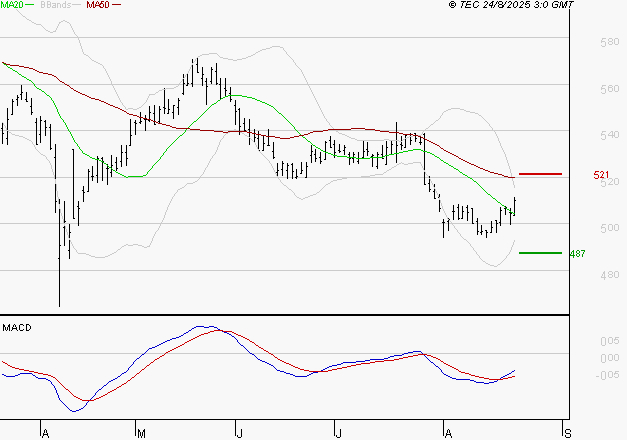Click the 480 price axis label

coord(610,275)
